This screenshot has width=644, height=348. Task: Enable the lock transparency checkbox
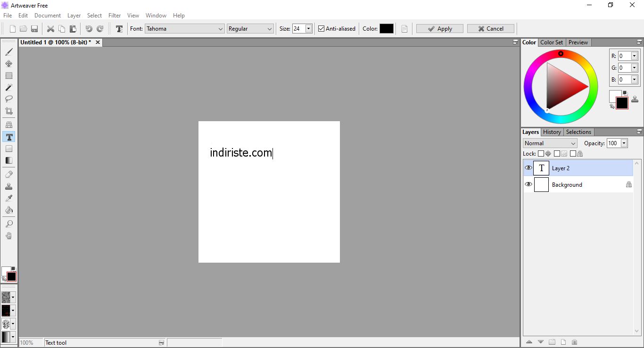(557, 154)
